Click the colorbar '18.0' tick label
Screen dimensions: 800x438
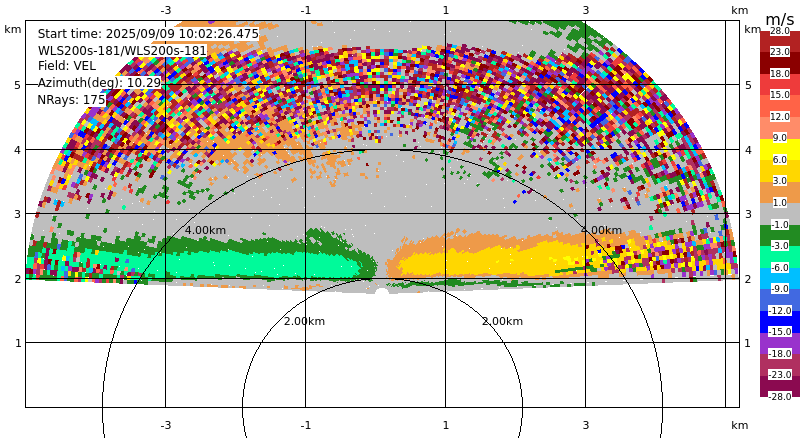(x=780, y=74)
